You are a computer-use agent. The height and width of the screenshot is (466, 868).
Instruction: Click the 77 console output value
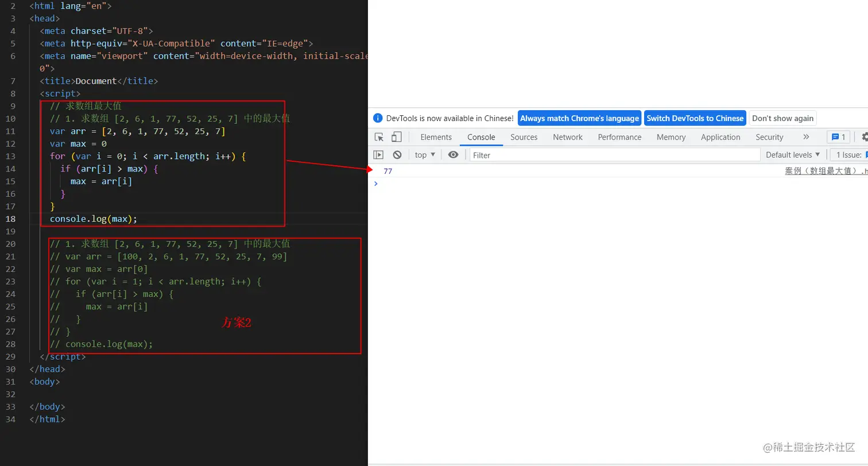[388, 171]
